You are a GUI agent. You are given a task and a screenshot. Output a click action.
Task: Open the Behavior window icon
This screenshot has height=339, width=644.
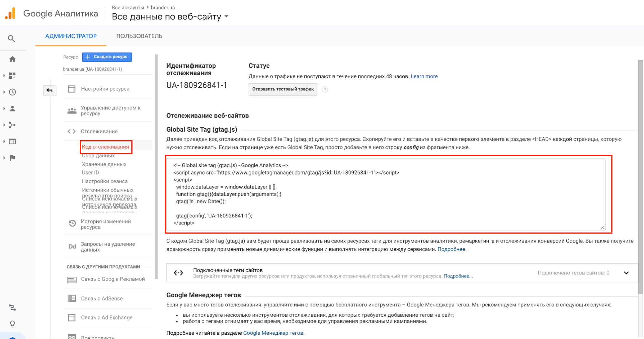[12, 142]
